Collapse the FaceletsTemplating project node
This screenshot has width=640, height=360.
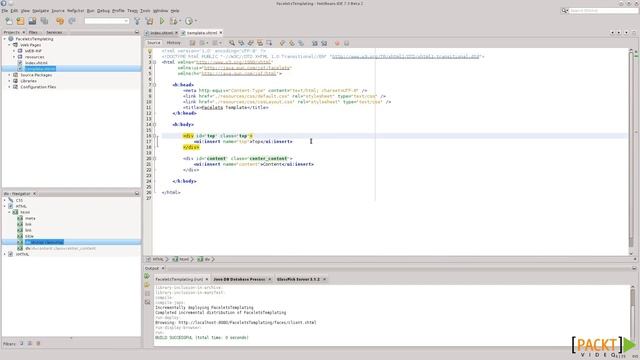(x=5, y=39)
